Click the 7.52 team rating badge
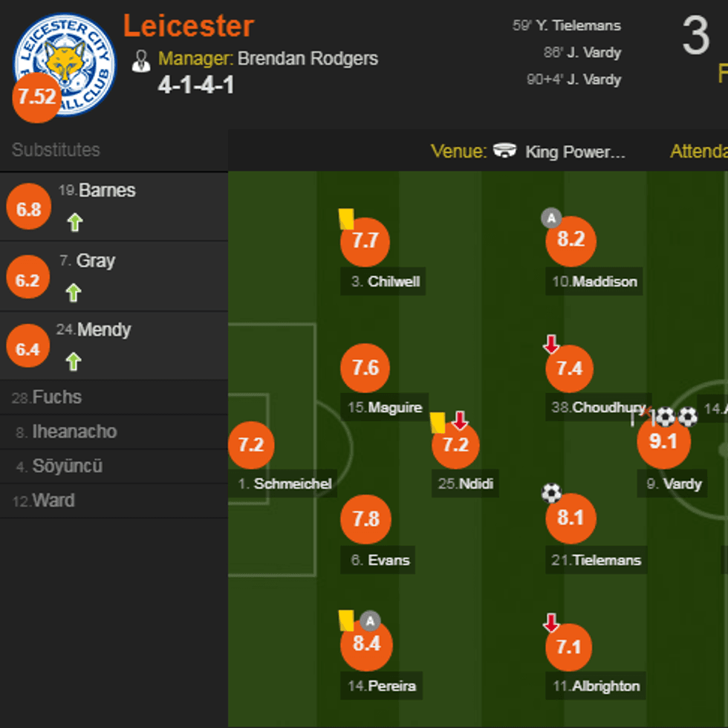The height and width of the screenshot is (728, 728). click(36, 97)
